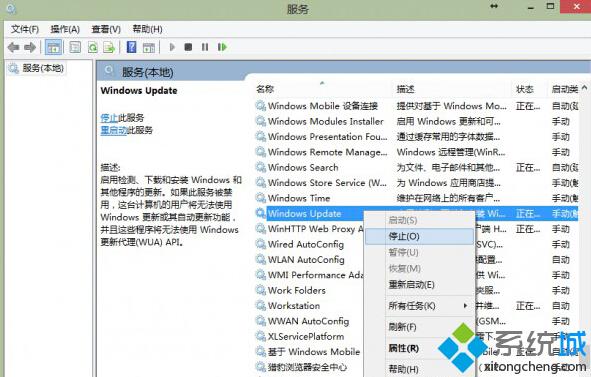Sort by the 启动类 column header
Viewport: 591px width, 377px height.
pyautogui.click(x=565, y=89)
